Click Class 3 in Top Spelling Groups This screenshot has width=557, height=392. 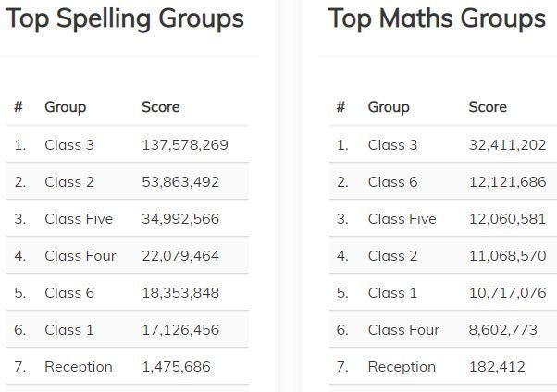[69, 145]
